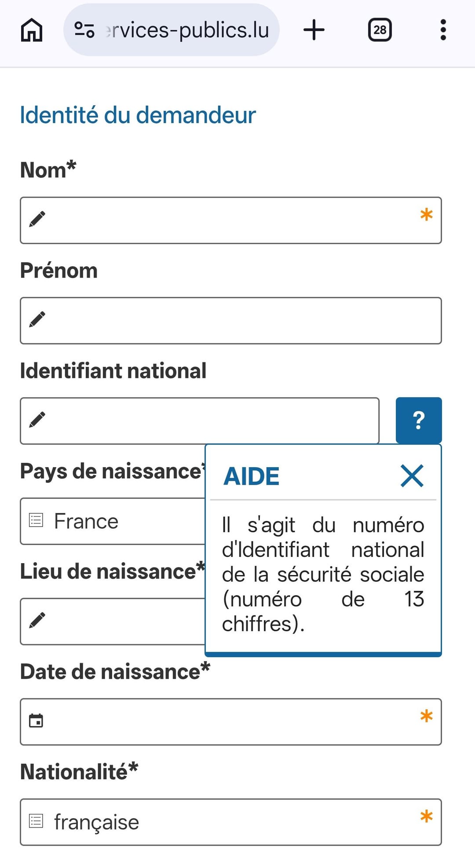Click the pencil icon in Nom field
The image size is (475, 868).
coord(37,219)
